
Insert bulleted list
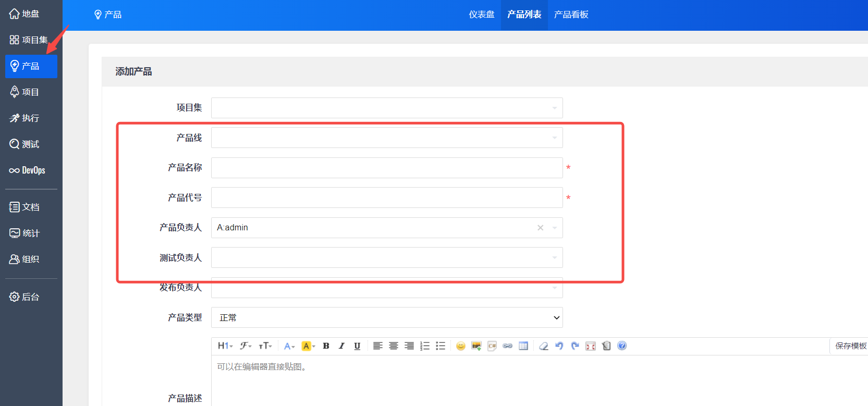(x=441, y=346)
